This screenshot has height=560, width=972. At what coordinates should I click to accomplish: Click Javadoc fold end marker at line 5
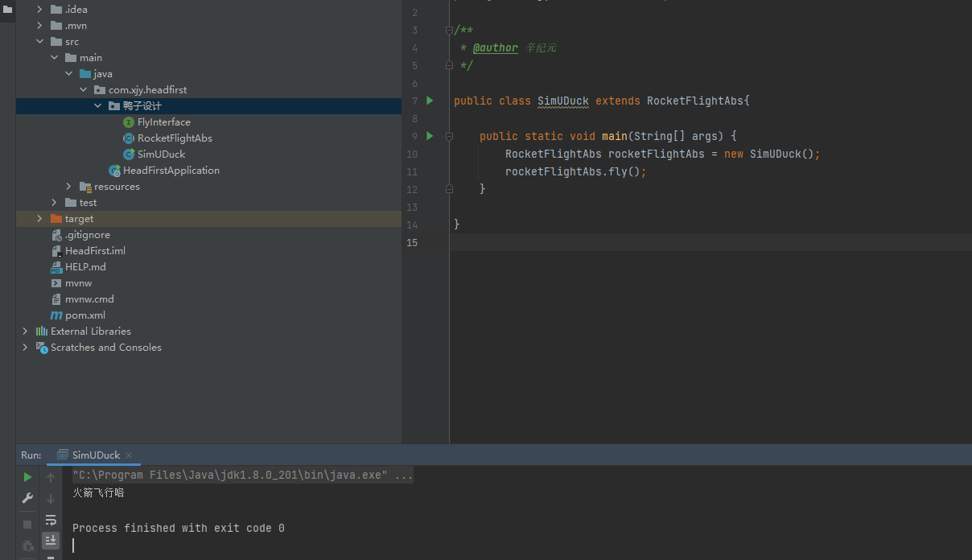coord(449,65)
